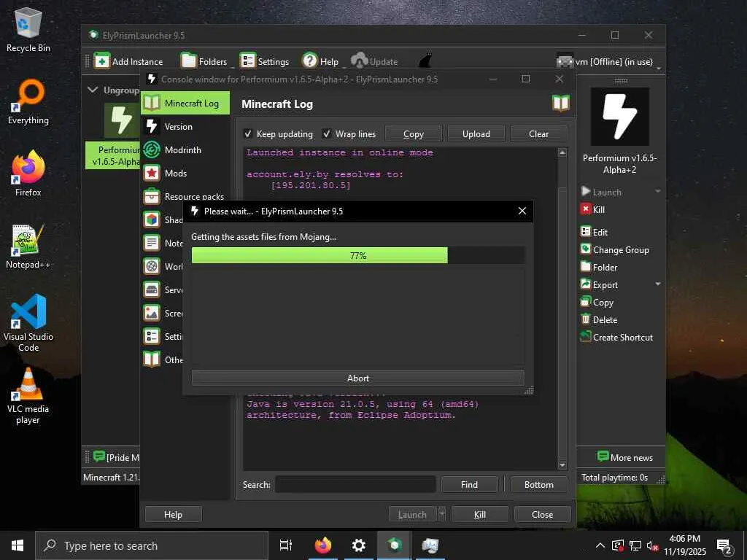This screenshot has height=560, width=747.
Task: Click the black cat icon in toolbar
Action: pos(425,61)
